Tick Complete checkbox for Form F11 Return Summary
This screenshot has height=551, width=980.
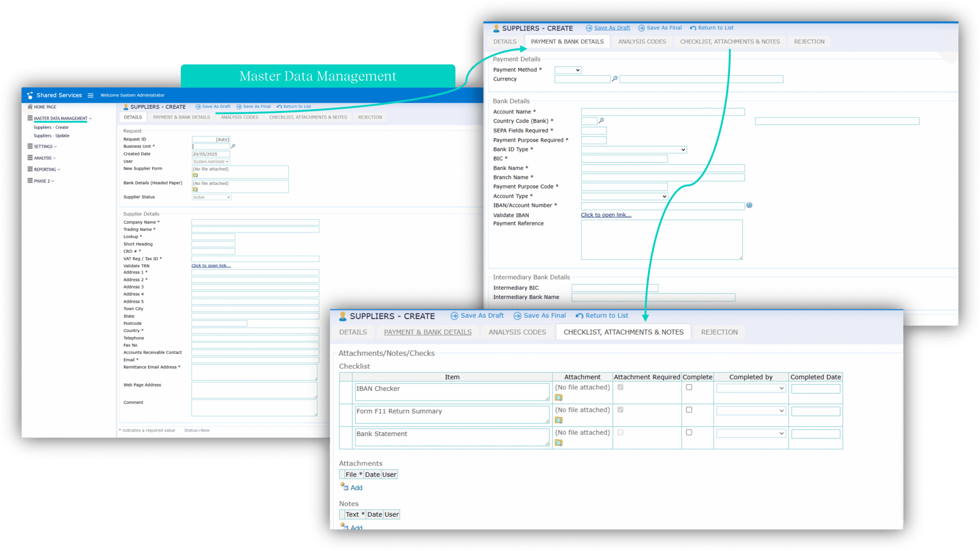point(689,410)
